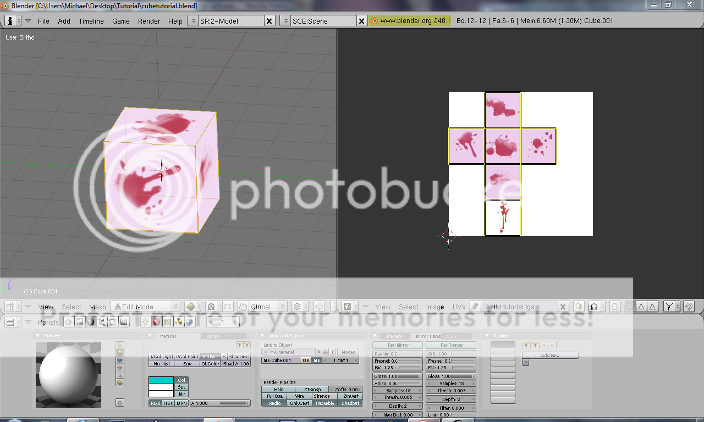Open the File menu
Screen dimensions: 704x422
[44, 21]
